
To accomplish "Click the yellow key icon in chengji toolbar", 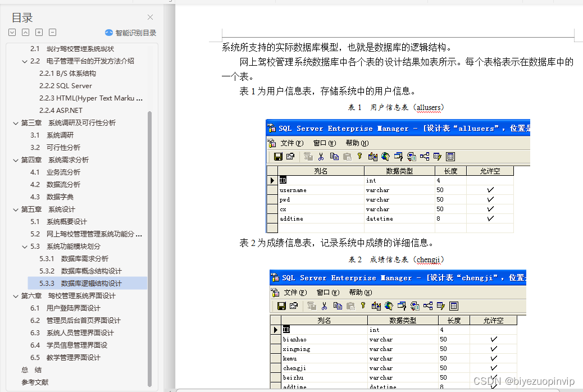I will tap(363, 306).
